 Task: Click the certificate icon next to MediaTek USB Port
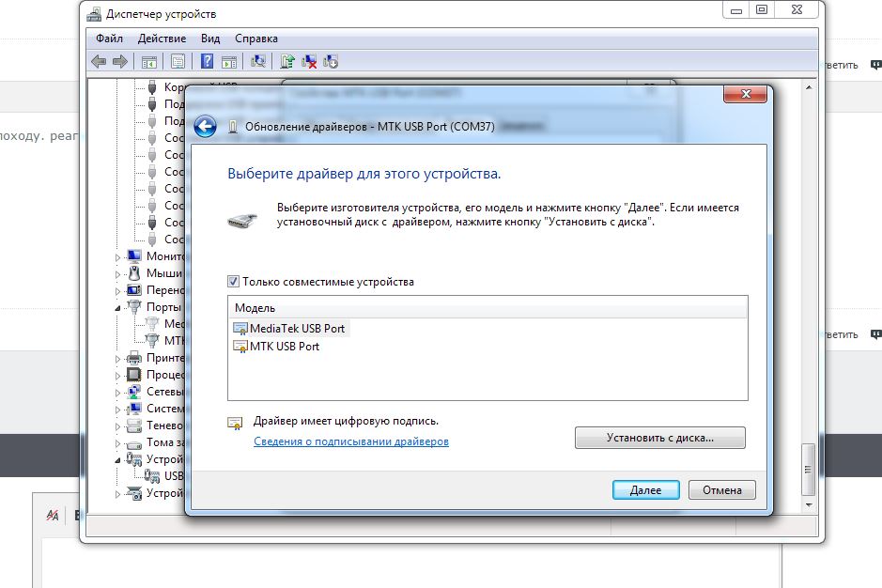point(240,329)
